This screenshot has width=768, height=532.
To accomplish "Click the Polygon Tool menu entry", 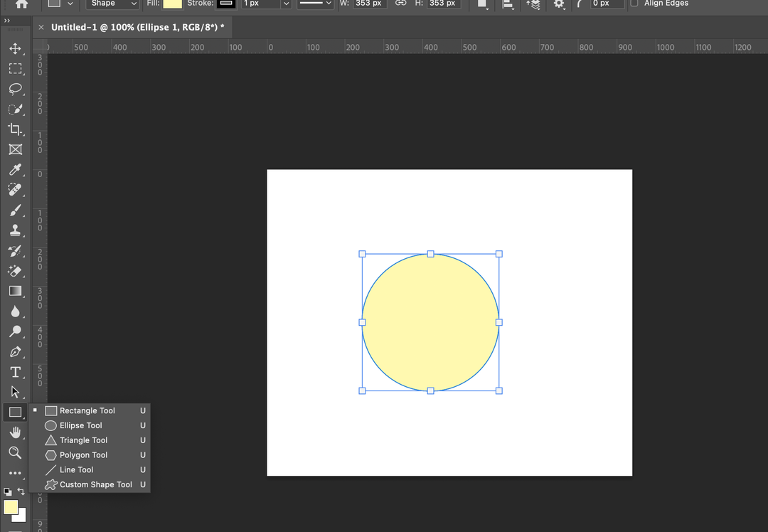I will (83, 455).
